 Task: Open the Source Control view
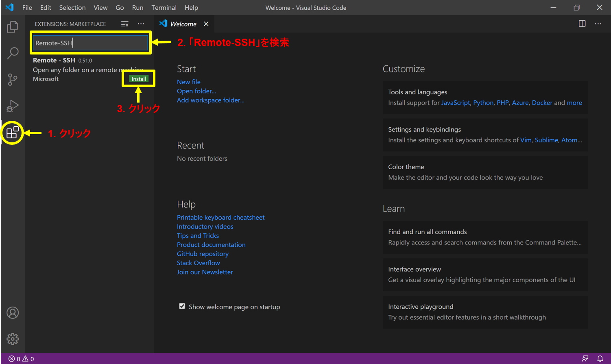coord(13,79)
